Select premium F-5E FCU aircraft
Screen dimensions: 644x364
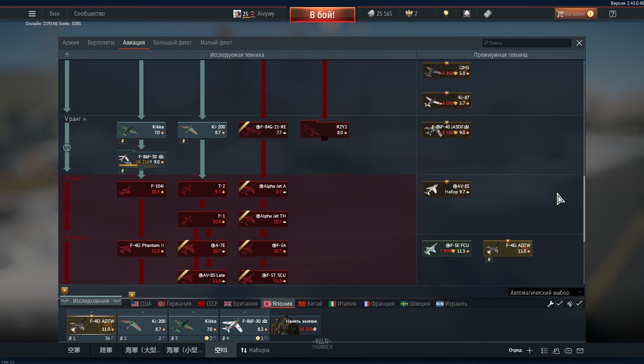[x=447, y=248]
